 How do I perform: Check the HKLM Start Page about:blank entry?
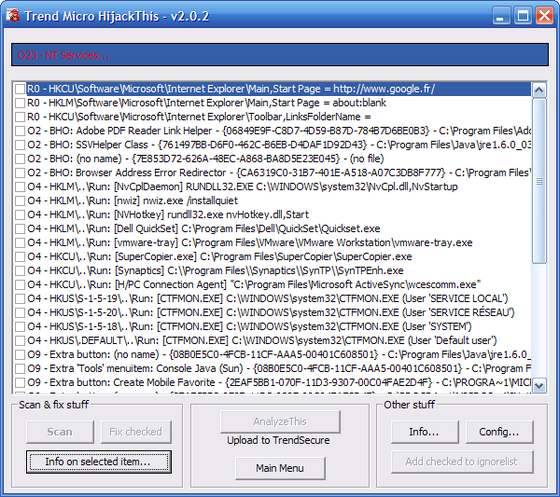(20, 103)
